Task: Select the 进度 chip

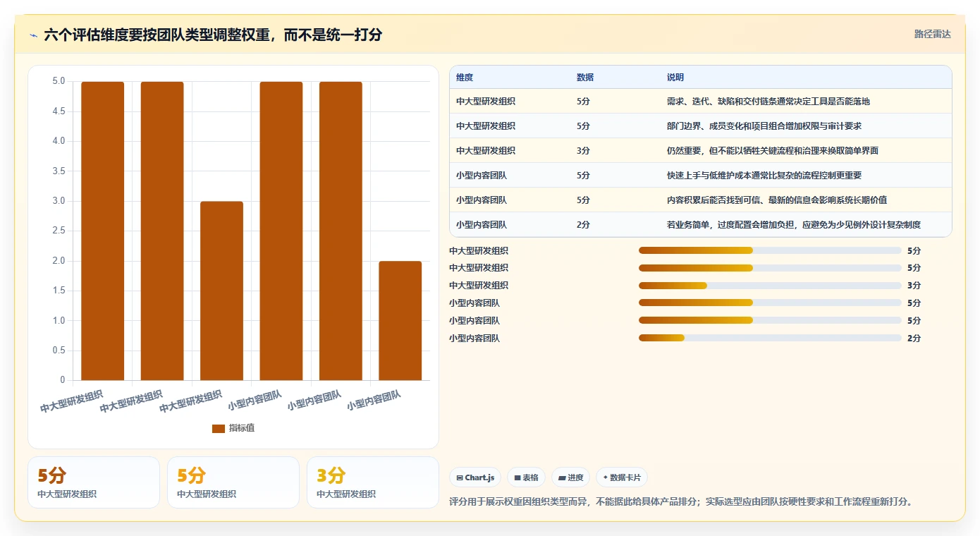Action: pyautogui.click(x=570, y=477)
